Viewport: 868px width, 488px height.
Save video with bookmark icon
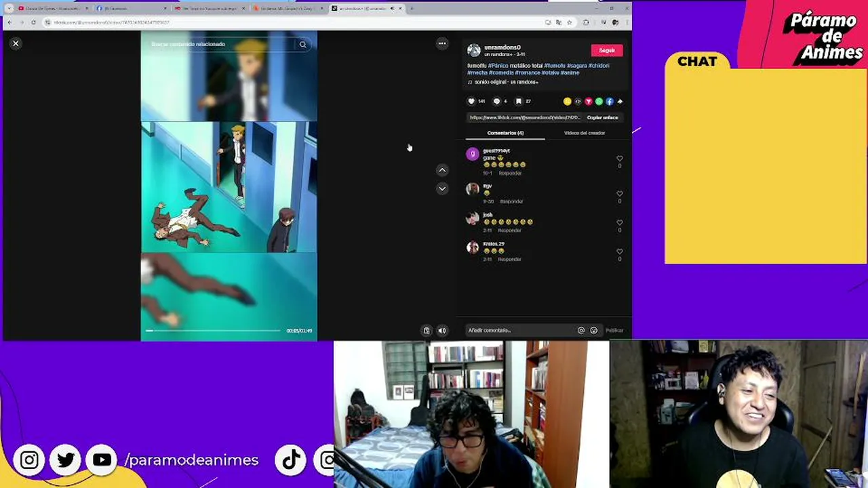point(519,101)
